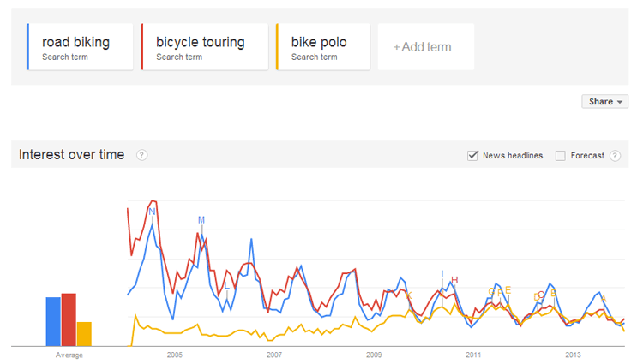
Task: Click news headline marker H
Action: tap(454, 280)
